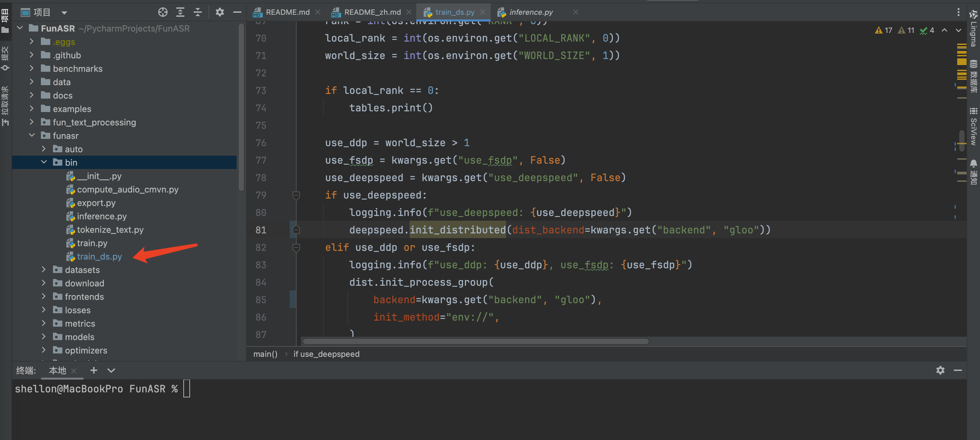Toggle fold end marker on line 81
The image size is (980, 440).
pos(296,230)
